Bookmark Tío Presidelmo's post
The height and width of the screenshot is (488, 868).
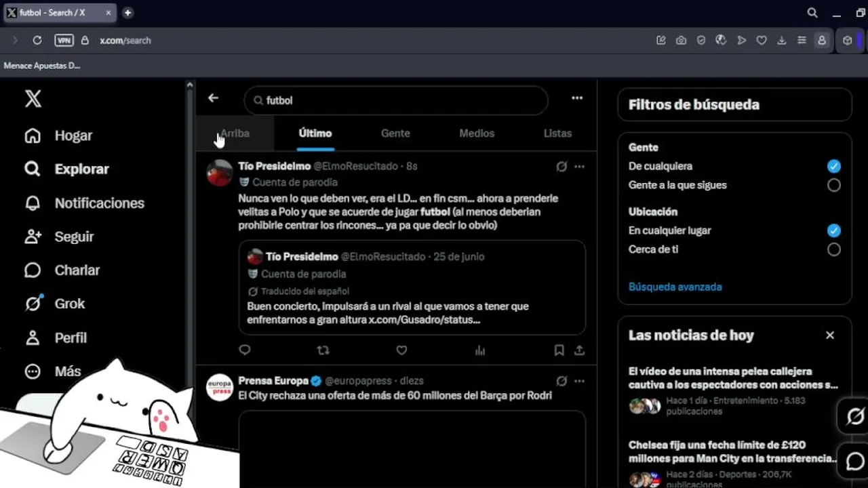click(x=559, y=350)
